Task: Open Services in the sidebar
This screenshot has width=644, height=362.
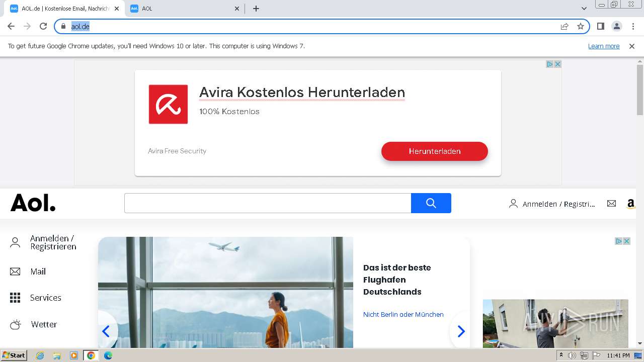Action: tap(46, 298)
